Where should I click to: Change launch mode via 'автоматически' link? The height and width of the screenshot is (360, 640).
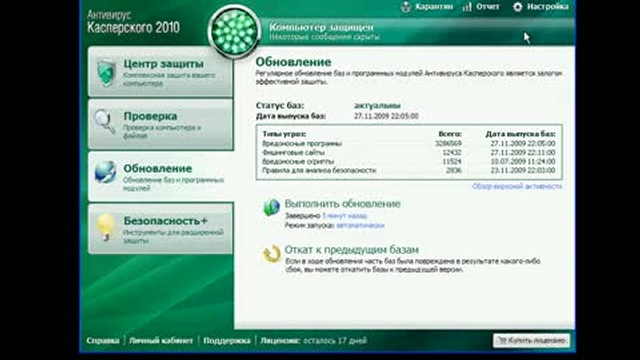pos(360,225)
